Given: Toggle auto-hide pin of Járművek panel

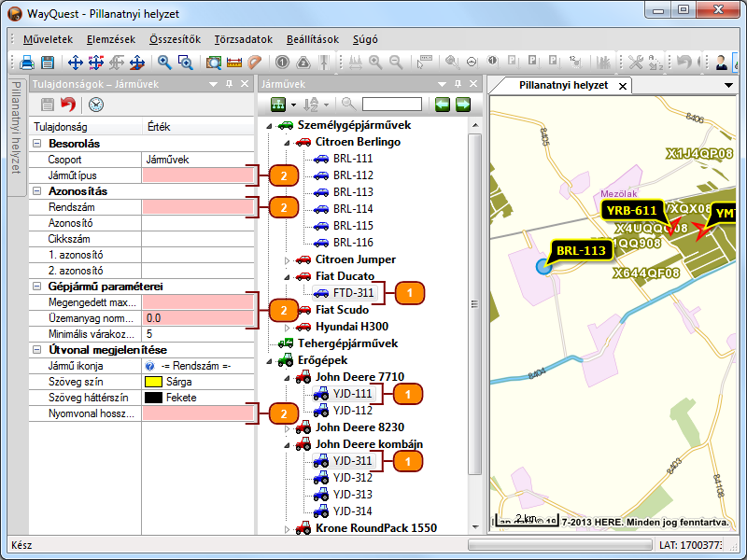Looking at the screenshot, I should pos(458,83).
